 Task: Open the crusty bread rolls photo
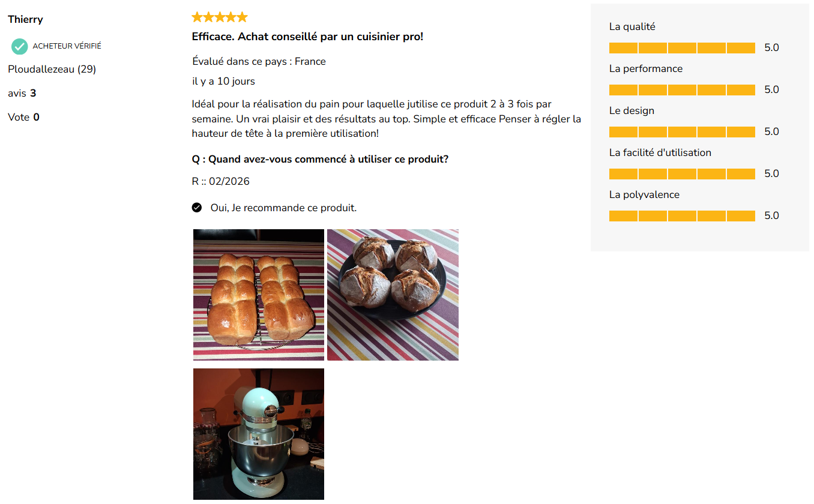pos(393,295)
